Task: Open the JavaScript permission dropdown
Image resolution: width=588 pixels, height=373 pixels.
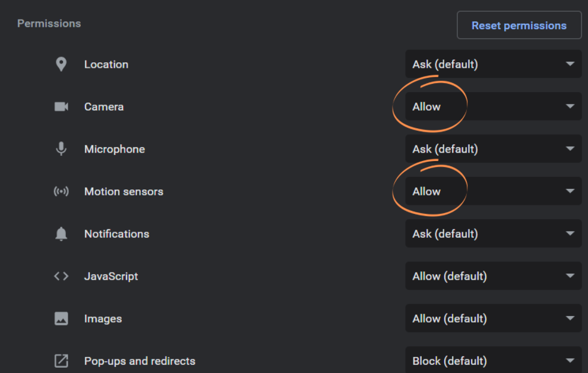Action: (493, 276)
